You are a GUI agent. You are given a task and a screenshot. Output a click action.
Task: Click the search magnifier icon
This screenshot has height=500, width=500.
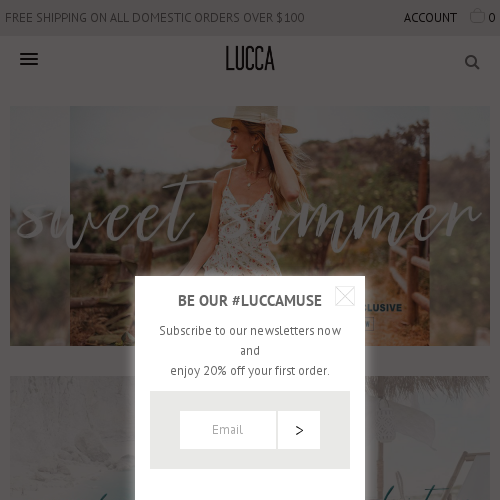tap(472, 62)
